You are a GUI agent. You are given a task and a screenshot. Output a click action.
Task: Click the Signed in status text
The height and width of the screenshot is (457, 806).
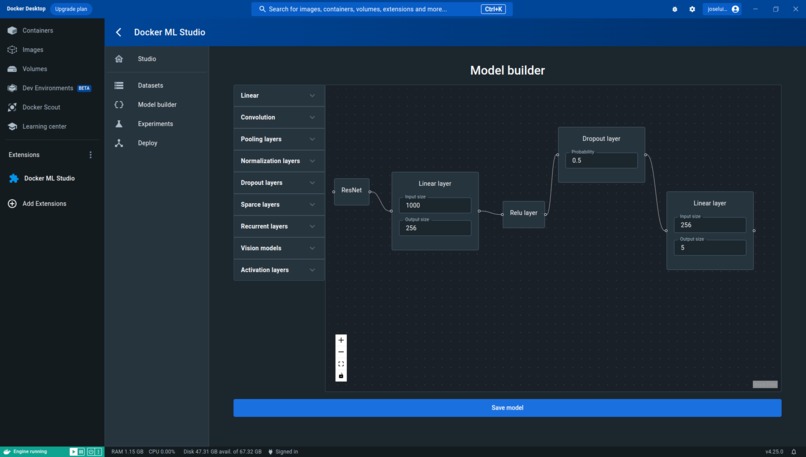click(x=286, y=452)
